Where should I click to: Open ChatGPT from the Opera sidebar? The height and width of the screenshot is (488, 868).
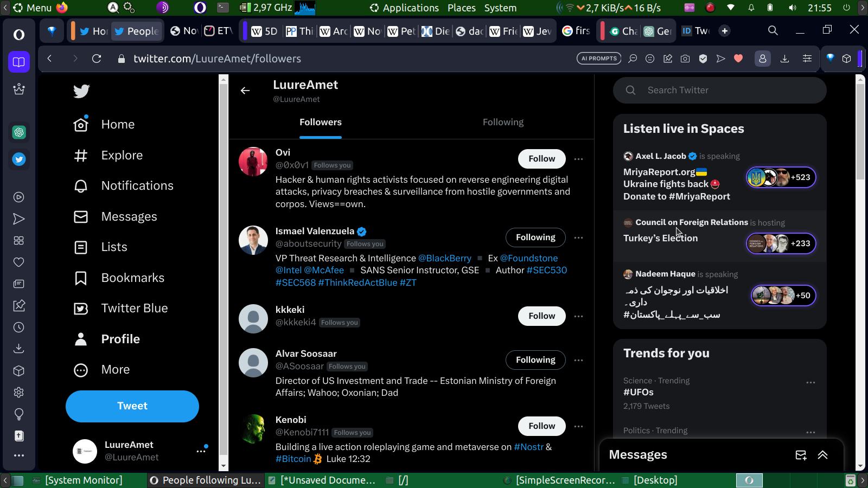(x=19, y=132)
